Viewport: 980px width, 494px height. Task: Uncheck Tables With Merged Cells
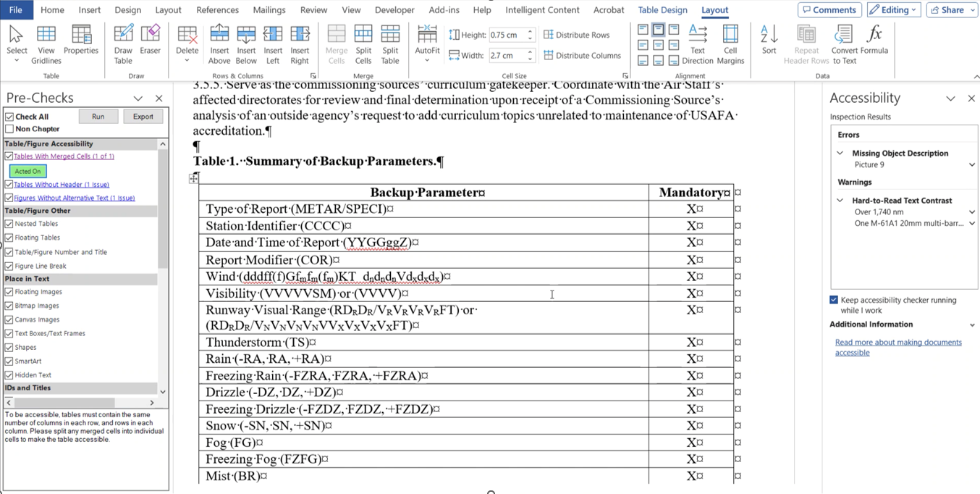(x=9, y=156)
